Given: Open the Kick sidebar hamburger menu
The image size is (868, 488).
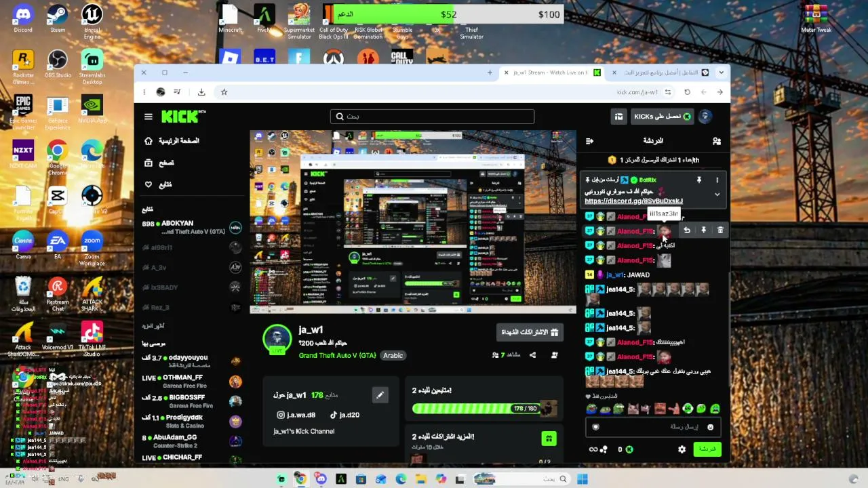Looking at the screenshot, I should point(149,117).
